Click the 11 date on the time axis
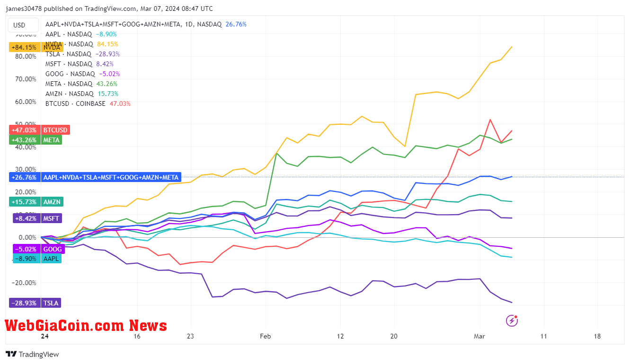 [543, 337]
